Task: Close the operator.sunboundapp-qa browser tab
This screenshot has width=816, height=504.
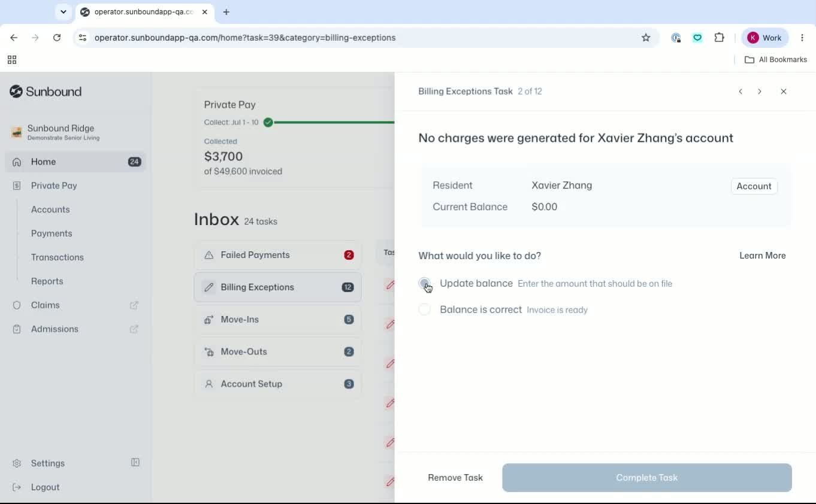Action: (x=205, y=12)
